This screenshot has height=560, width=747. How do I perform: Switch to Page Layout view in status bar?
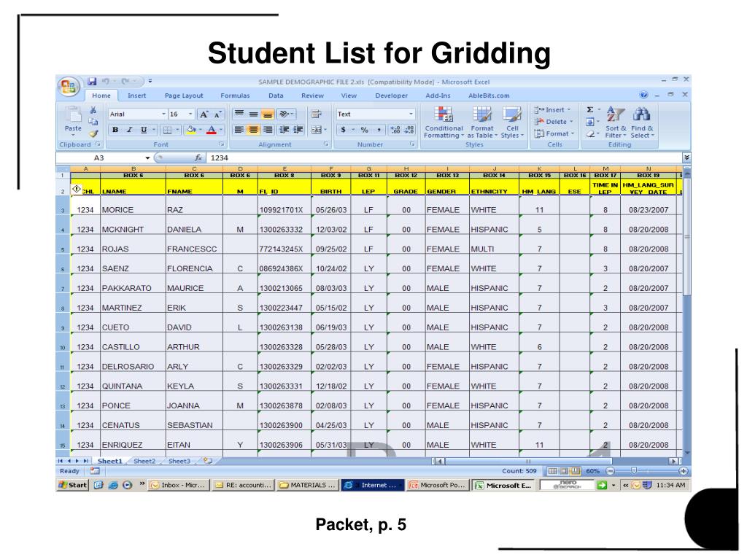pyautogui.click(x=564, y=471)
